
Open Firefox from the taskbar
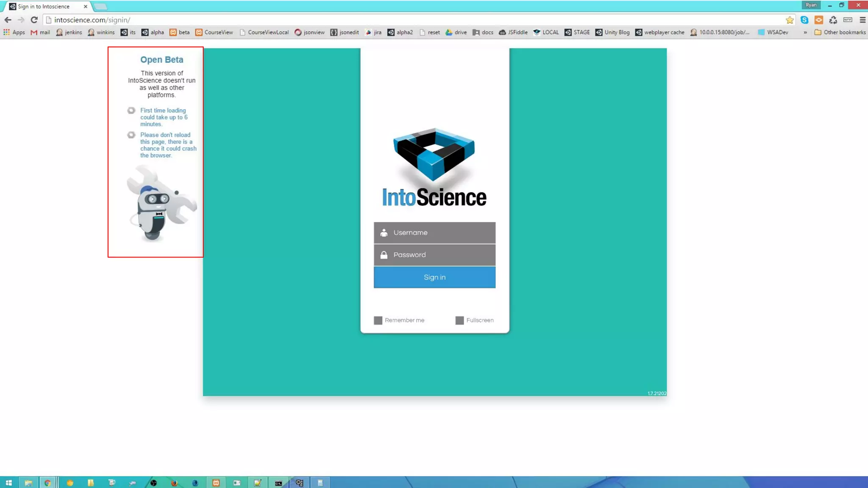[x=174, y=482]
